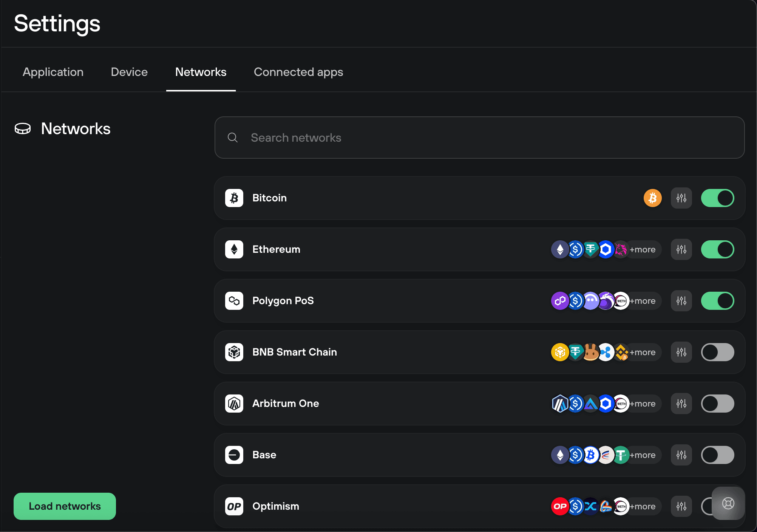Image resolution: width=757 pixels, height=532 pixels.
Task: Click the Optimism OP network logo
Action: click(x=234, y=506)
